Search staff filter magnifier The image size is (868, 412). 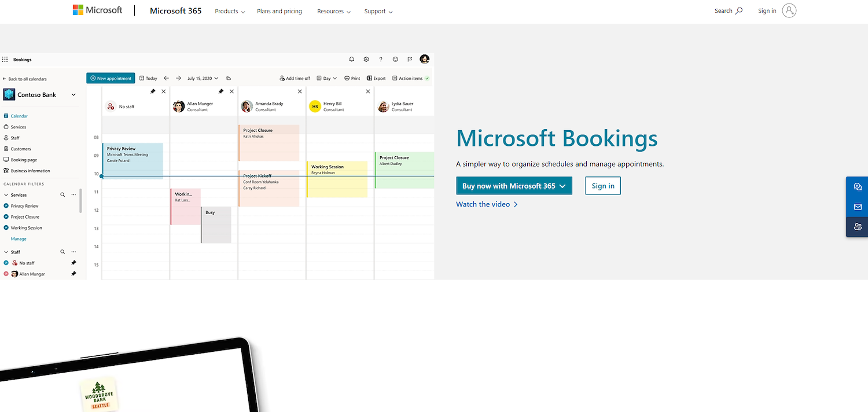point(62,252)
